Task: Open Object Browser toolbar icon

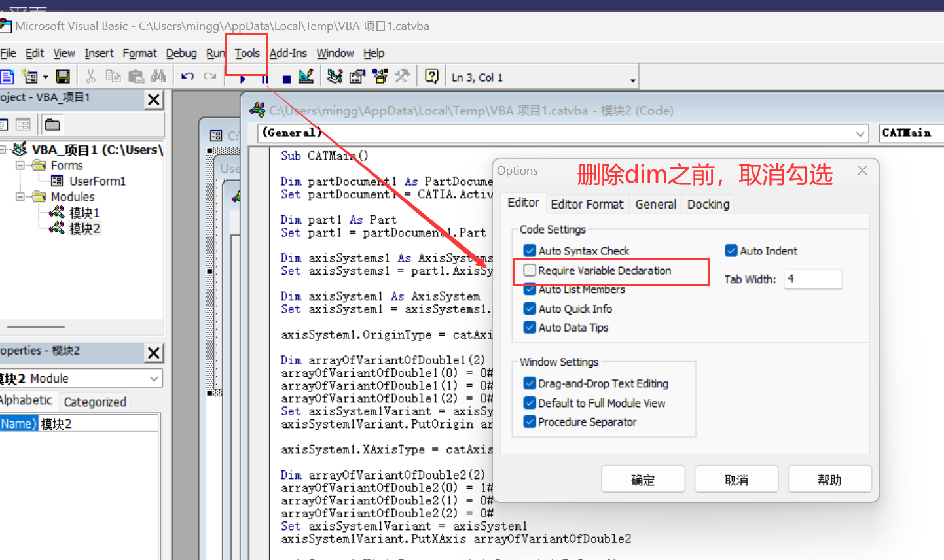Action: pos(380,77)
